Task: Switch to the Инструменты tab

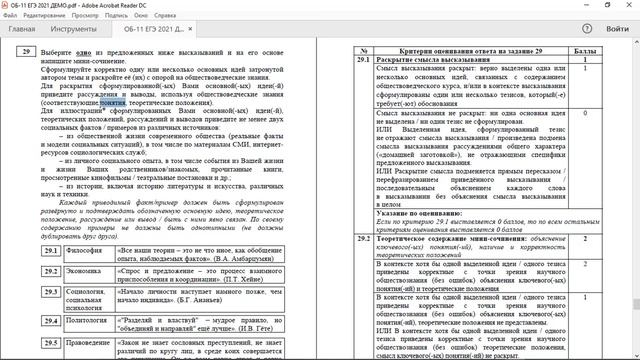Action: (73, 29)
